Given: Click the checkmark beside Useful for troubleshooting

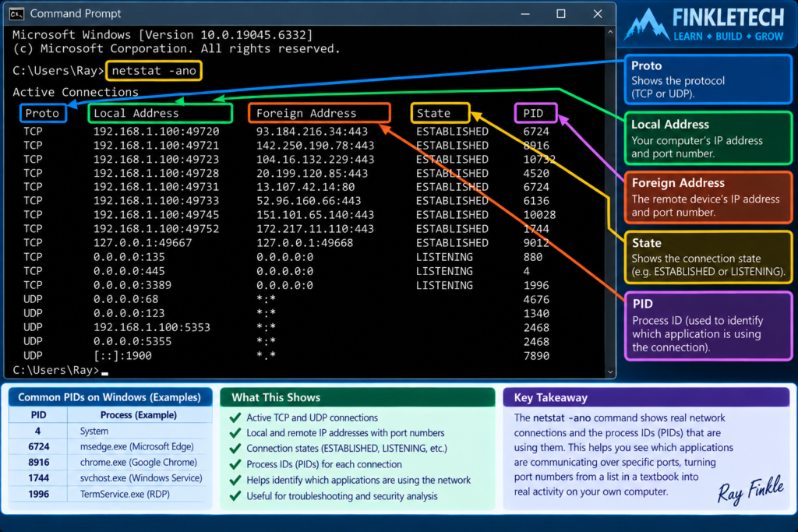Looking at the screenshot, I should (x=235, y=496).
